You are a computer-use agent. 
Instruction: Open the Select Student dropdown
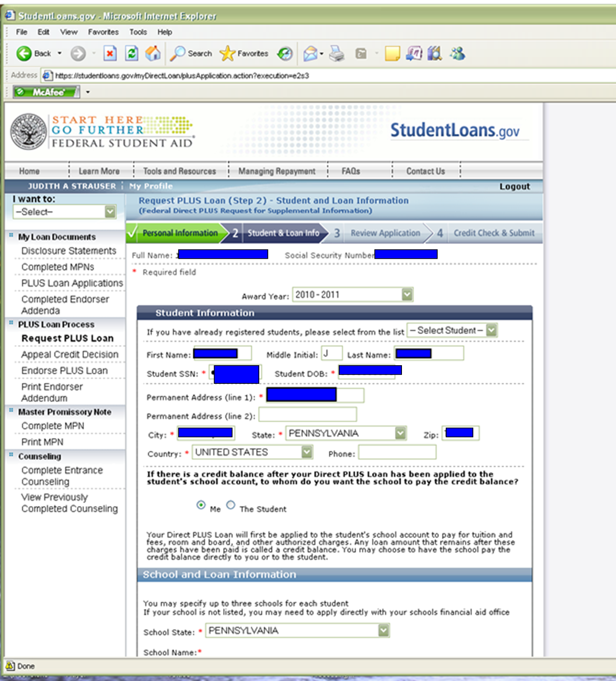(x=452, y=331)
